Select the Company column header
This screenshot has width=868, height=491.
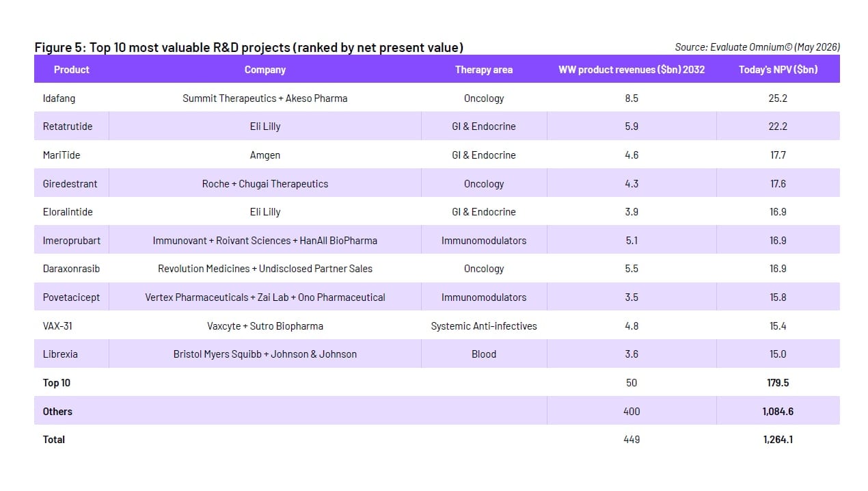265,70
